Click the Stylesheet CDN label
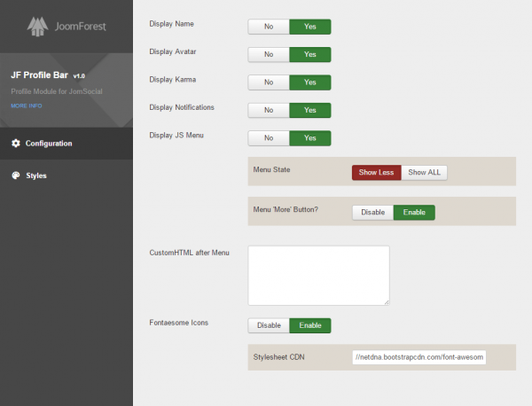 [x=279, y=357]
